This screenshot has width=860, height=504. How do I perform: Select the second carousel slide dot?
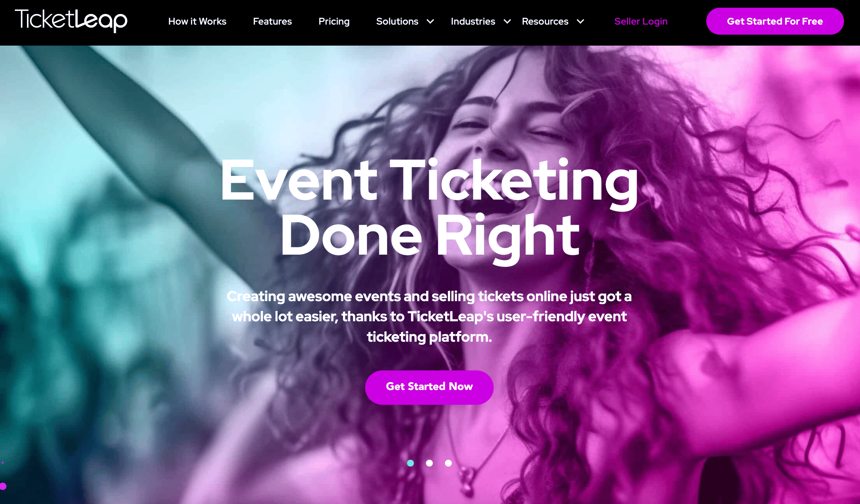pos(429,463)
